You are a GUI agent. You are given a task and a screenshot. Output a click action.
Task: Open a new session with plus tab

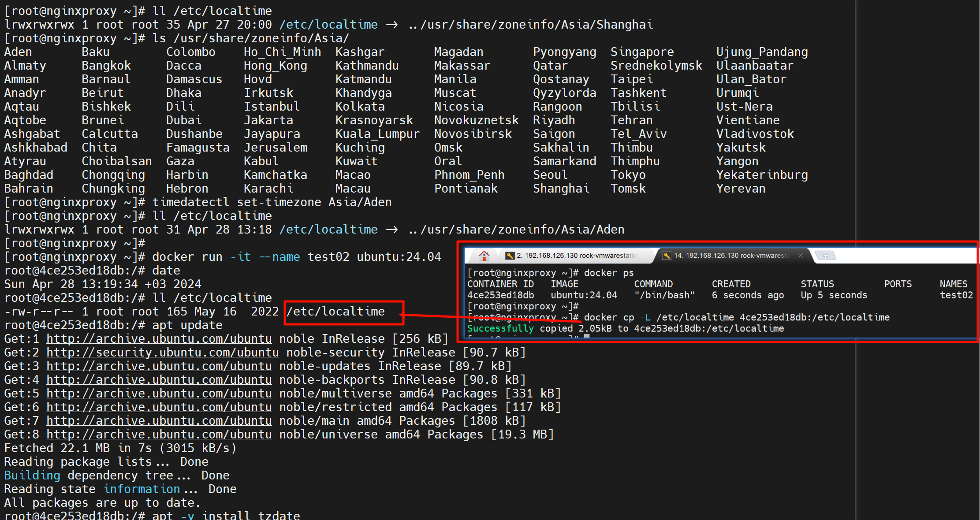825,256
